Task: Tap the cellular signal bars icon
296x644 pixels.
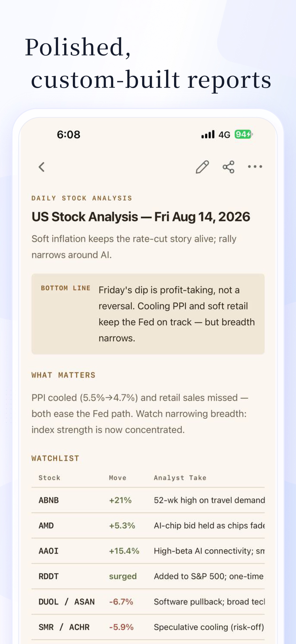Action: tap(208, 134)
